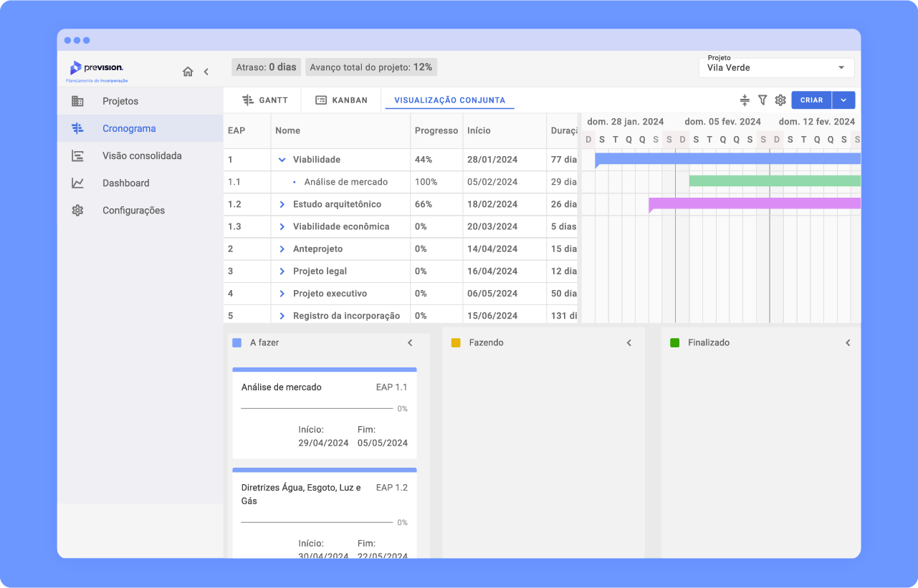Click the Atraso: 0 dias badge
The width and height of the screenshot is (918, 588).
click(266, 67)
